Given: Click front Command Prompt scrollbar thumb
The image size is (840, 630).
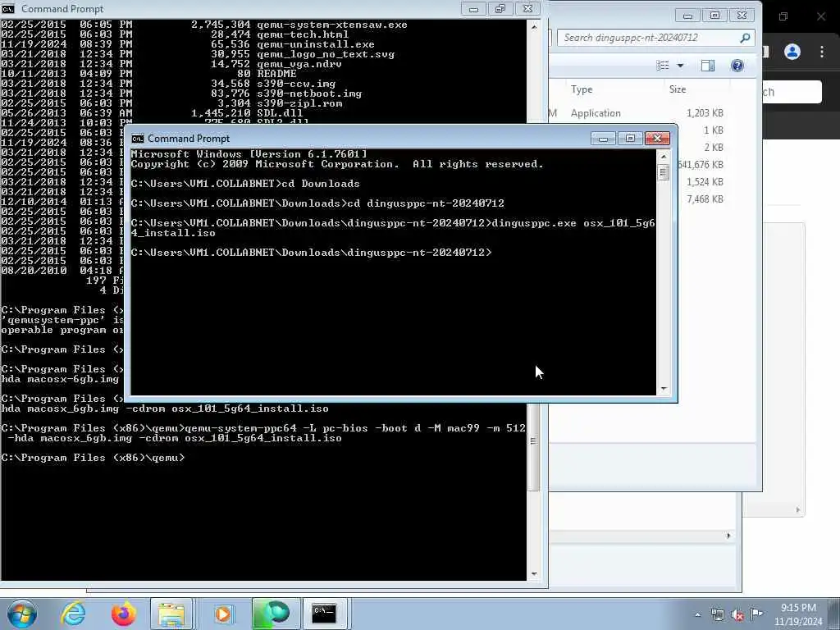Looking at the screenshot, I should tap(663, 172).
